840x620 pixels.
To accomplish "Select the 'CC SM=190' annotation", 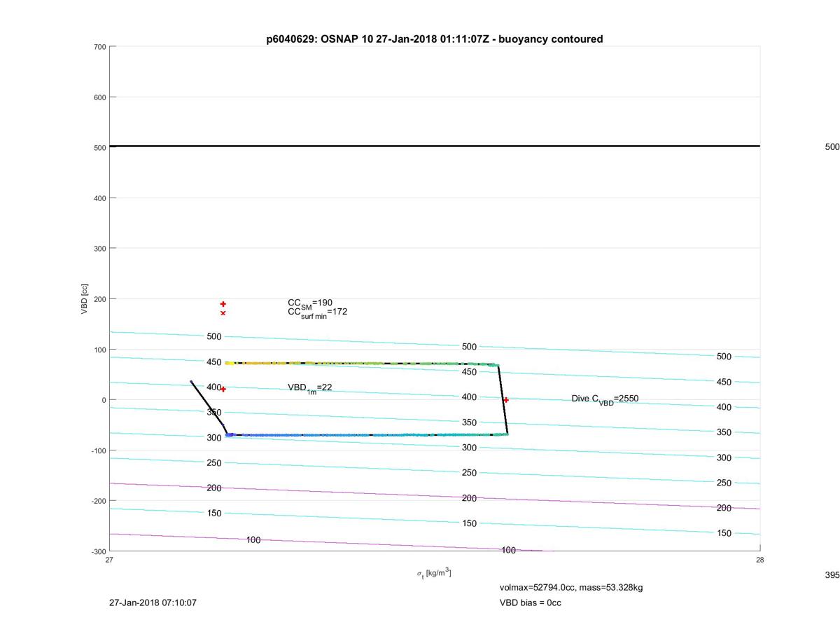I will tap(310, 303).
